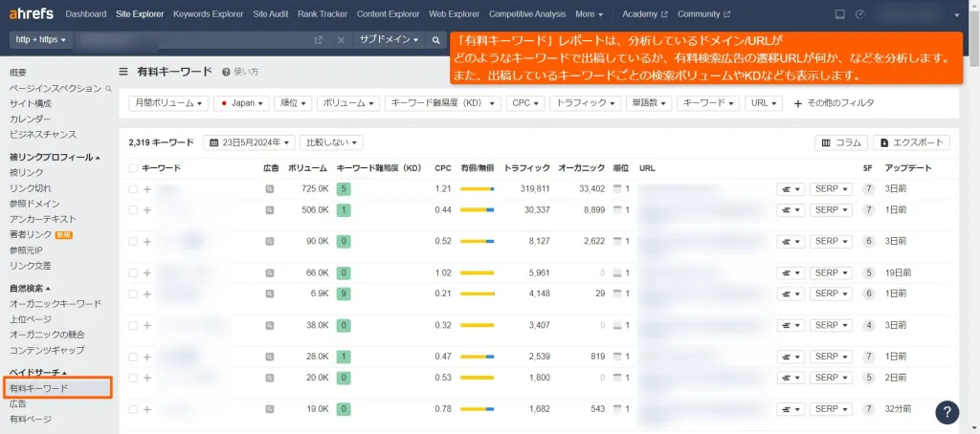Click the hamburger menu icon next to 有料キーワード
Screen dimensions: 980x434
(x=123, y=72)
